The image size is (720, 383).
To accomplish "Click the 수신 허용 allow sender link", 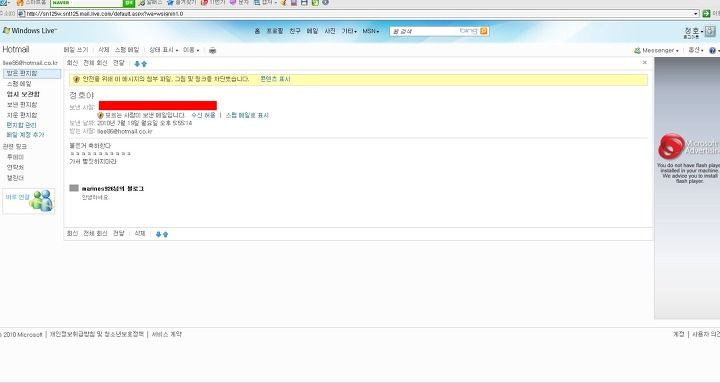I will click(203, 115).
